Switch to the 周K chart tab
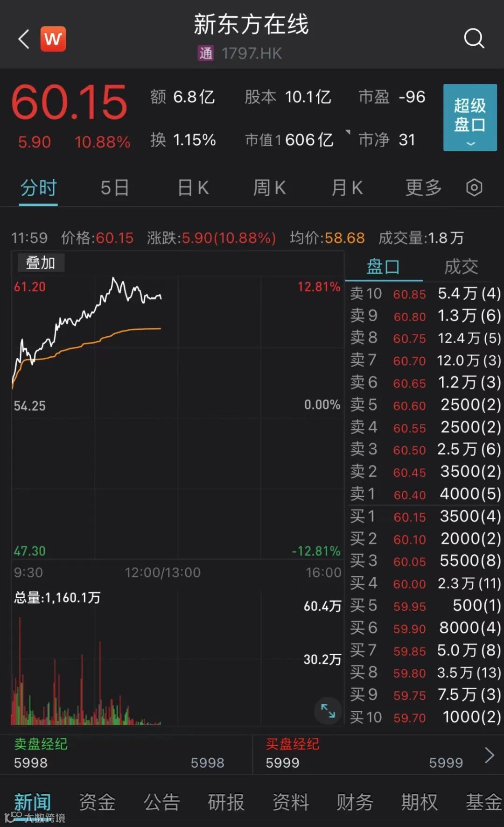The height and width of the screenshot is (827, 504). (x=269, y=188)
